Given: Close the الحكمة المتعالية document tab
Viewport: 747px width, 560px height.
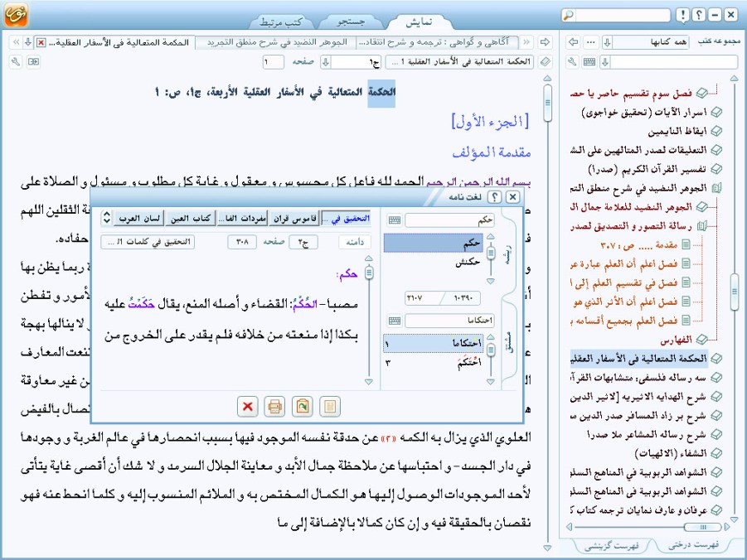Looking at the screenshot, I should (x=41, y=43).
